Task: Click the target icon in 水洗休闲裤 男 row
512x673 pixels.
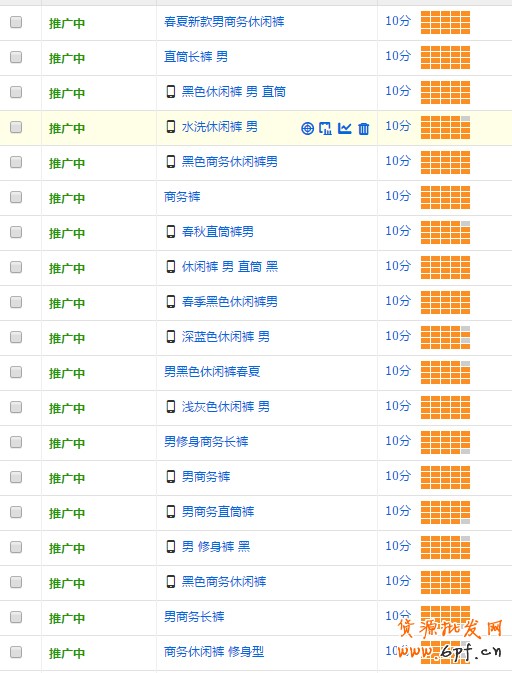Action: point(307,128)
